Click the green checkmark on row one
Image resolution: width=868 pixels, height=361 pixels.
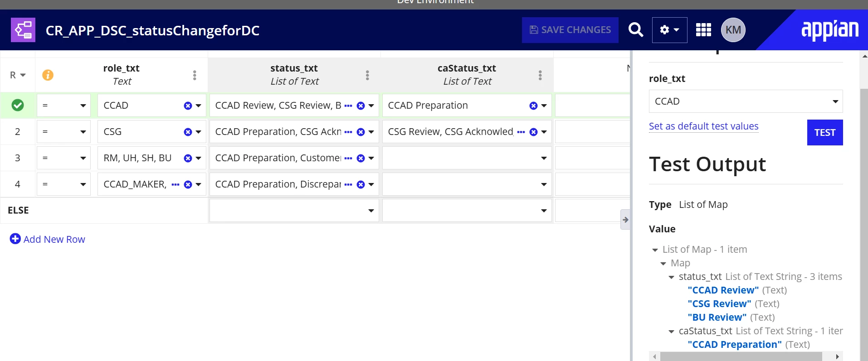click(18, 105)
